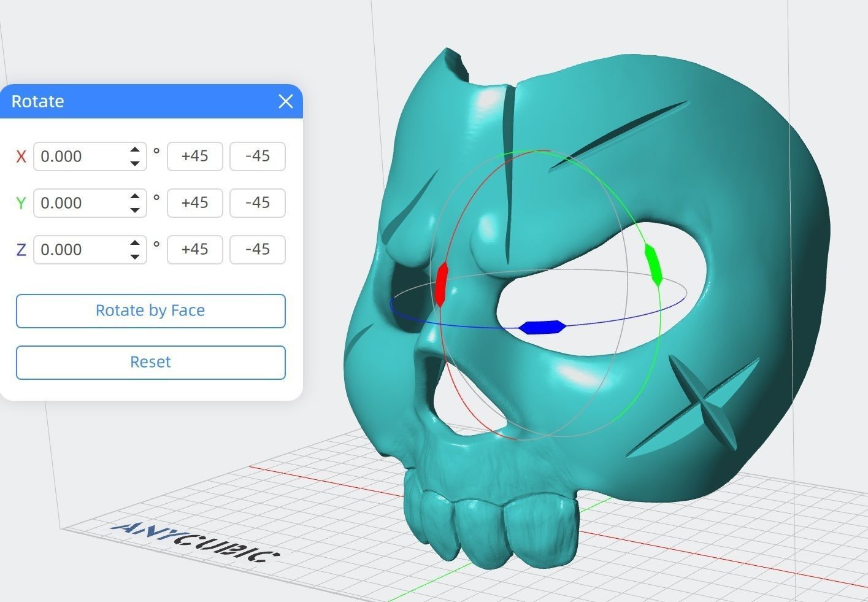Click +45 next to the X axis
This screenshot has height=602, width=868.
pos(194,156)
